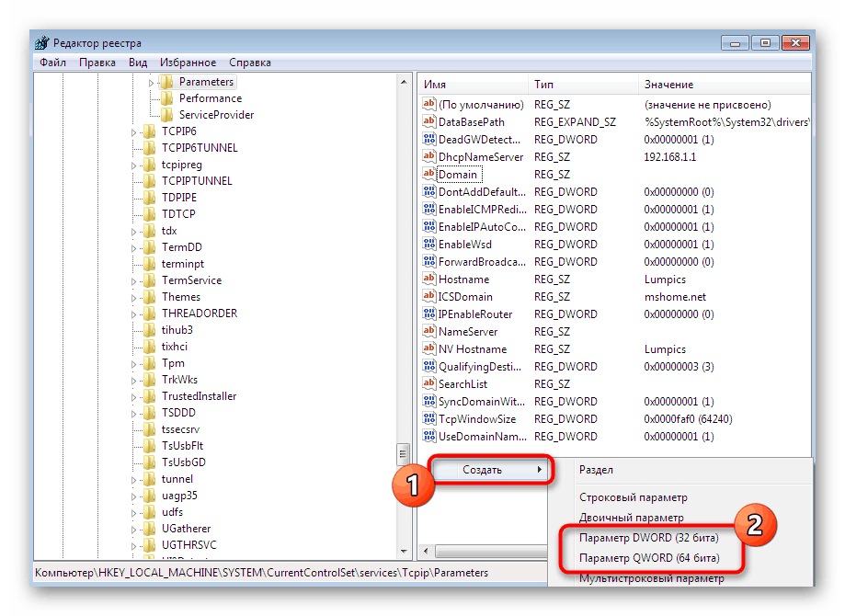Image resolution: width=845 pixels, height=616 pixels.
Task: Open the Избранное menu
Action: 188,63
